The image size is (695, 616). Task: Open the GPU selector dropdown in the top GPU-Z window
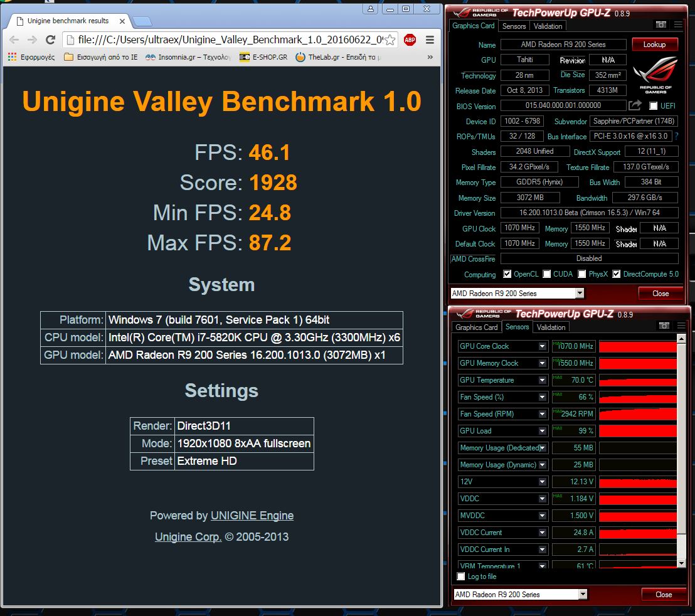coord(580,293)
